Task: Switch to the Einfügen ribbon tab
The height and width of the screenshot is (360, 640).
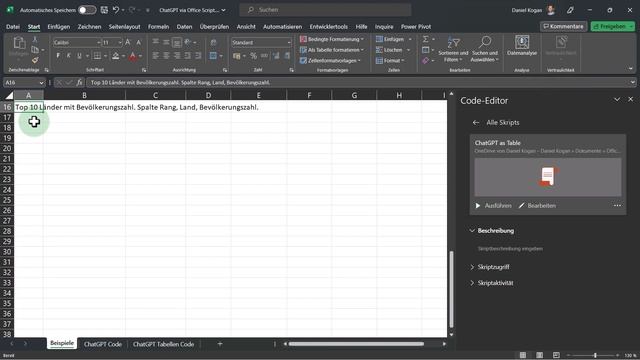Action: (x=59, y=27)
